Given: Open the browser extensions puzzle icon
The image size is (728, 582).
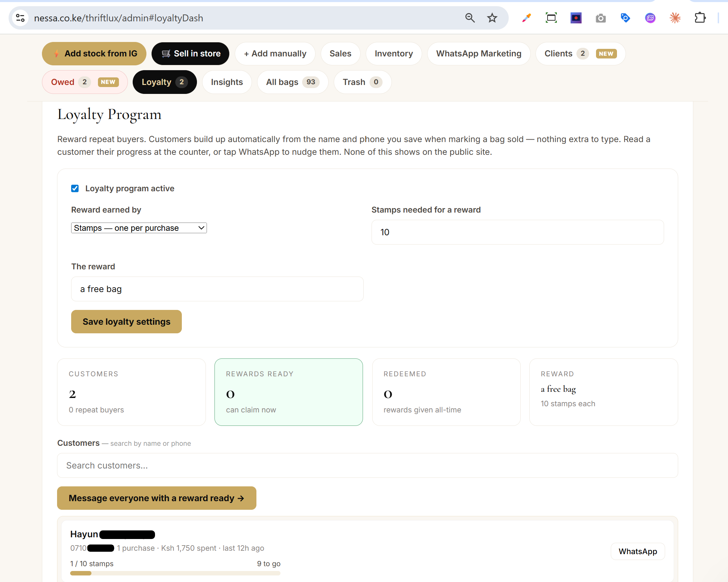Looking at the screenshot, I should (x=700, y=18).
